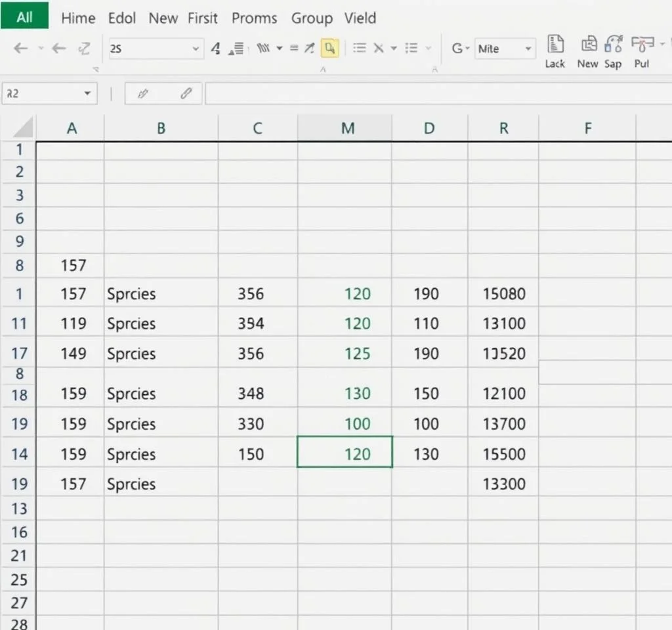This screenshot has width=672, height=630.
Task: Click the formula bar input field
Action: 433,94
